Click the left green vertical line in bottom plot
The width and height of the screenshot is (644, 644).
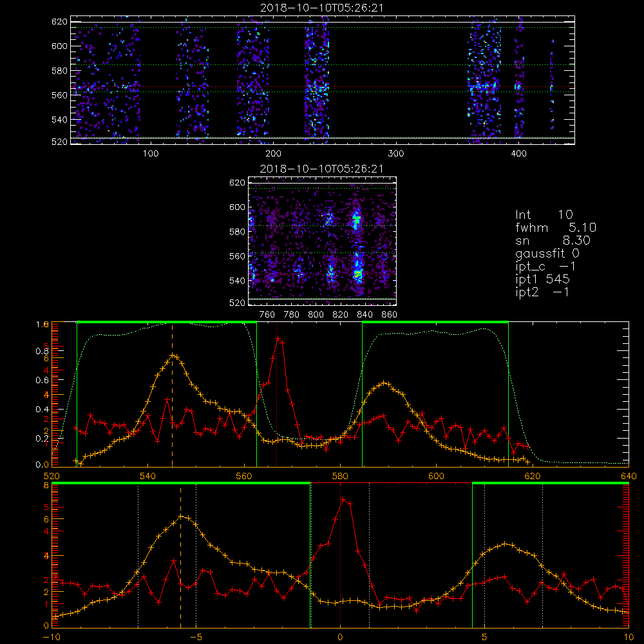[x=310, y=556]
